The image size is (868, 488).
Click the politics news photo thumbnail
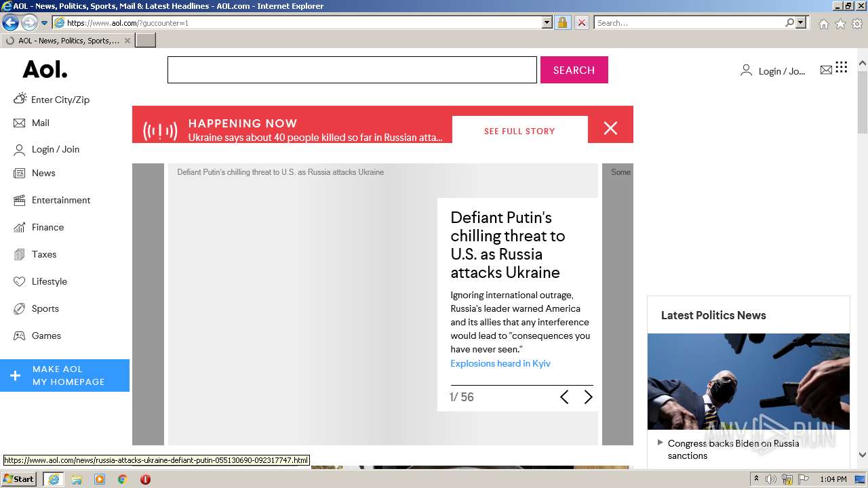coord(748,382)
